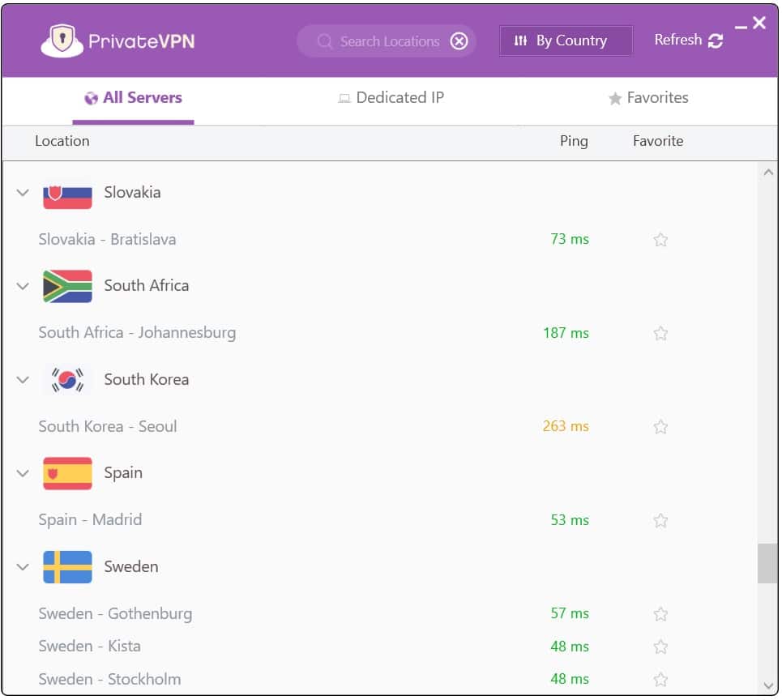The width and height of the screenshot is (782, 700).
Task: Click the Refresh arrows icon
Action: [x=716, y=41]
